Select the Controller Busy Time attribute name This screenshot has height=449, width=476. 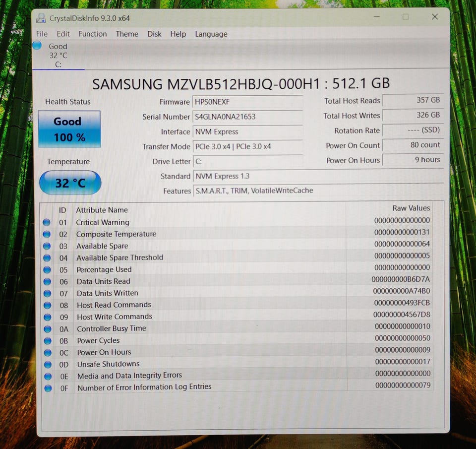112,328
